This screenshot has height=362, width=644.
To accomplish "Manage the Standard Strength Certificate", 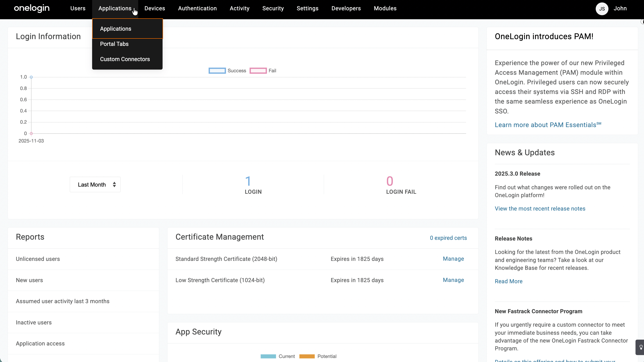I will coord(453,259).
